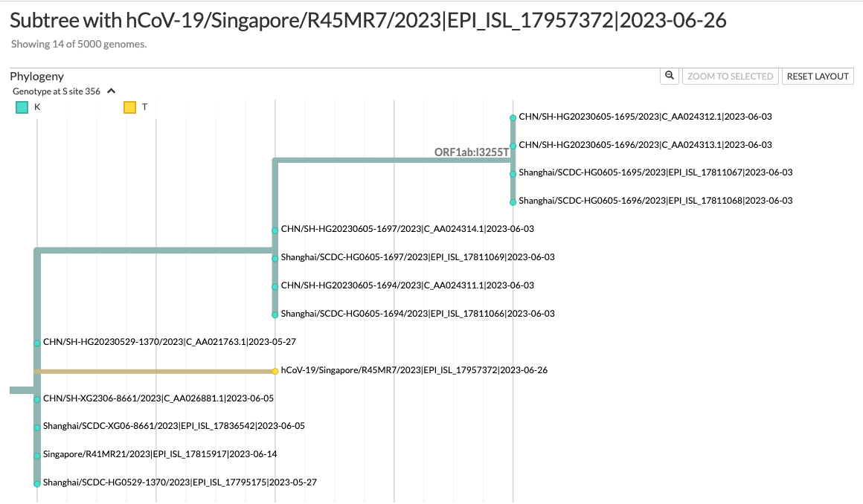
Task: Click the tip node for Shanghai/SCDC-HG0529-1370/2023
Action: (x=36, y=482)
